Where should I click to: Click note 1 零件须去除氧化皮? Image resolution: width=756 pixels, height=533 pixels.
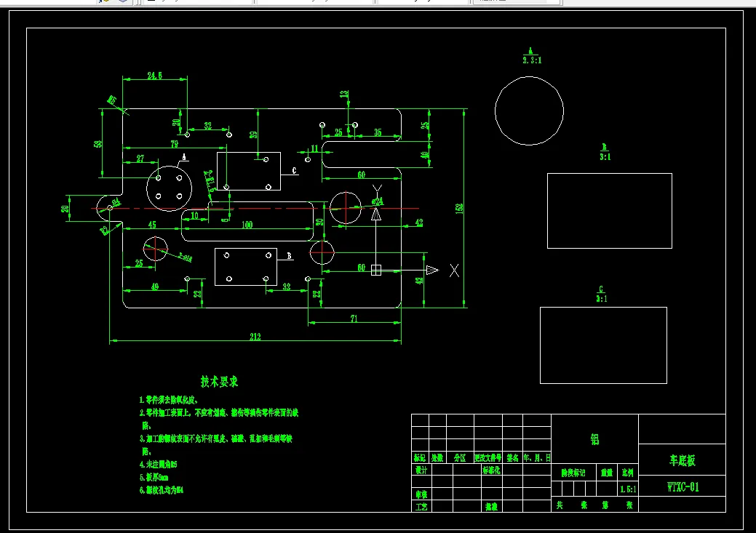click(169, 399)
